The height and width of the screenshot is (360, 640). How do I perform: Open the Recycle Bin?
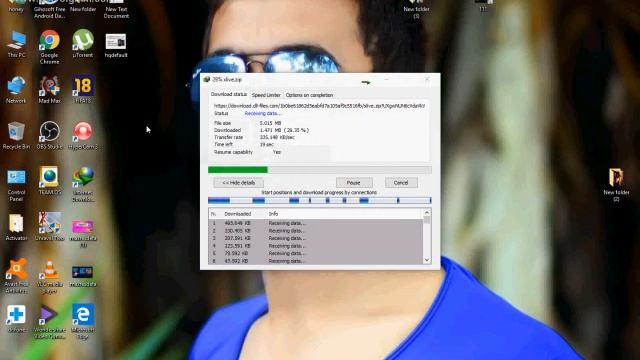pos(16,136)
